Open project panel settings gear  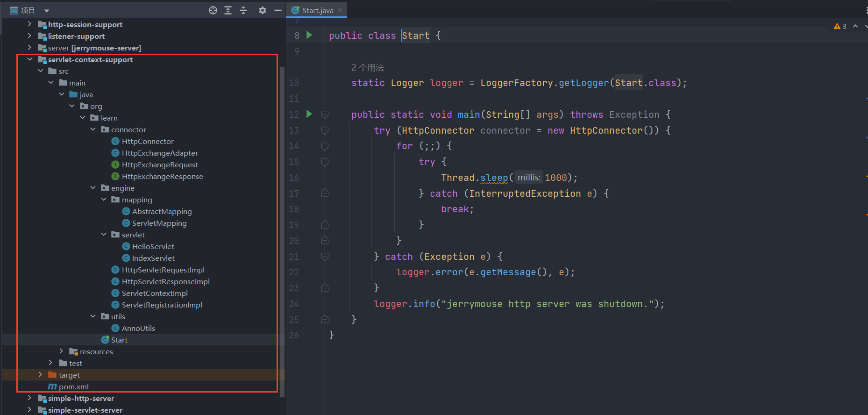pyautogui.click(x=263, y=10)
